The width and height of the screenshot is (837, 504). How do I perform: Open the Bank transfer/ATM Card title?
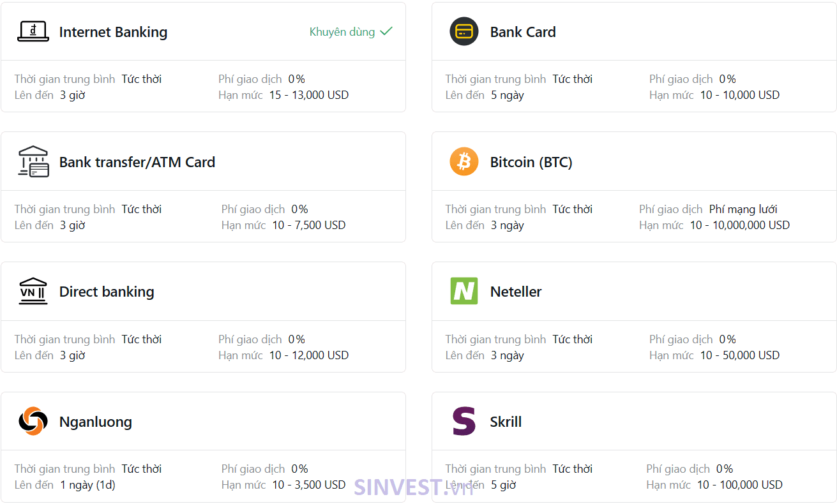[x=137, y=162]
